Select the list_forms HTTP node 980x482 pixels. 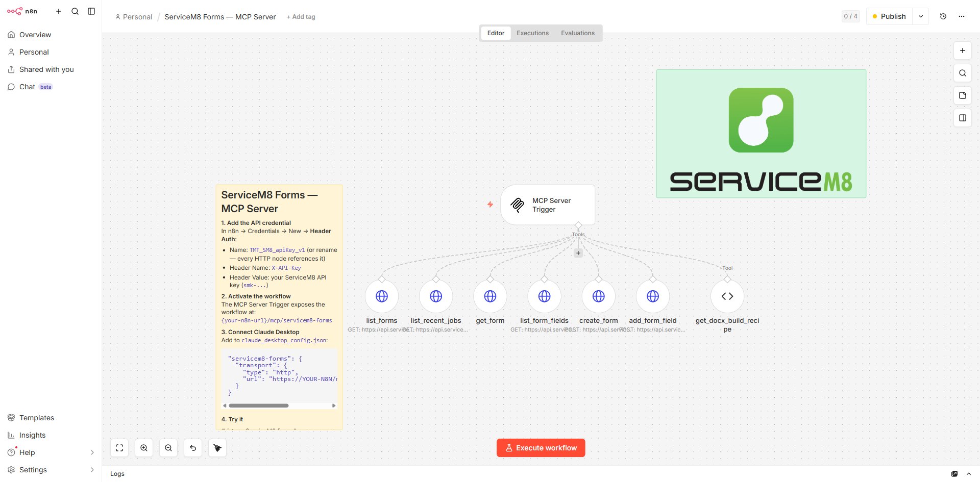click(x=382, y=296)
